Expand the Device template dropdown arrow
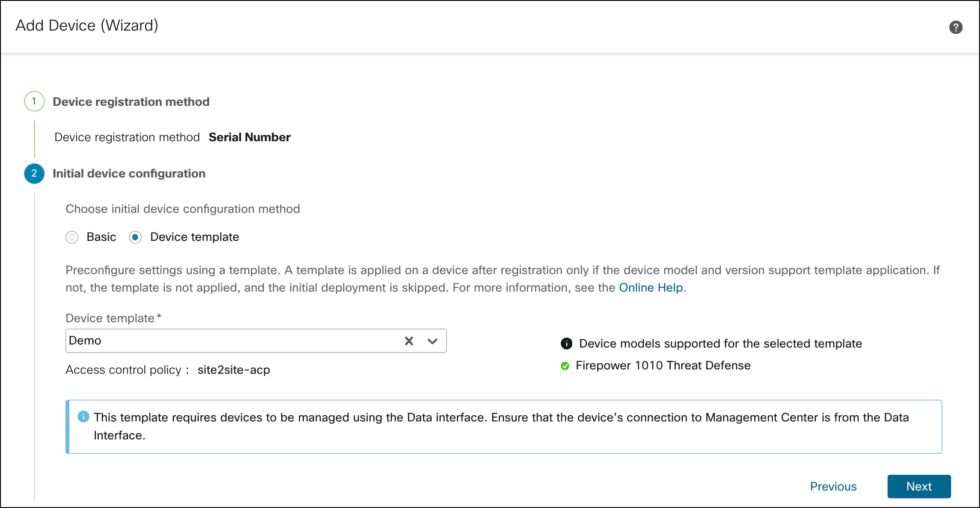Image resolution: width=980 pixels, height=508 pixels. 433,341
